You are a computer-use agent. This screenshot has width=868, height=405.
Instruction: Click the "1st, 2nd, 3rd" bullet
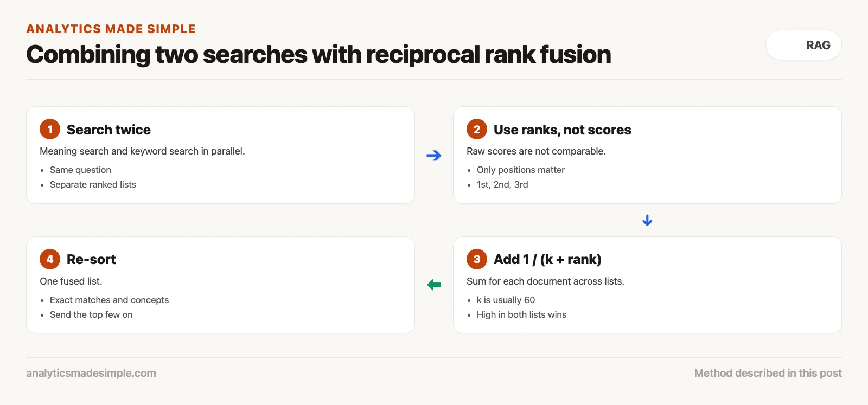point(502,184)
